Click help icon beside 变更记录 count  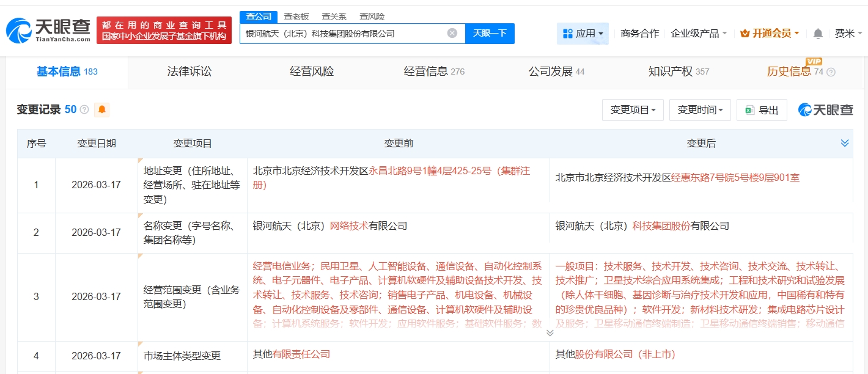[x=84, y=109]
